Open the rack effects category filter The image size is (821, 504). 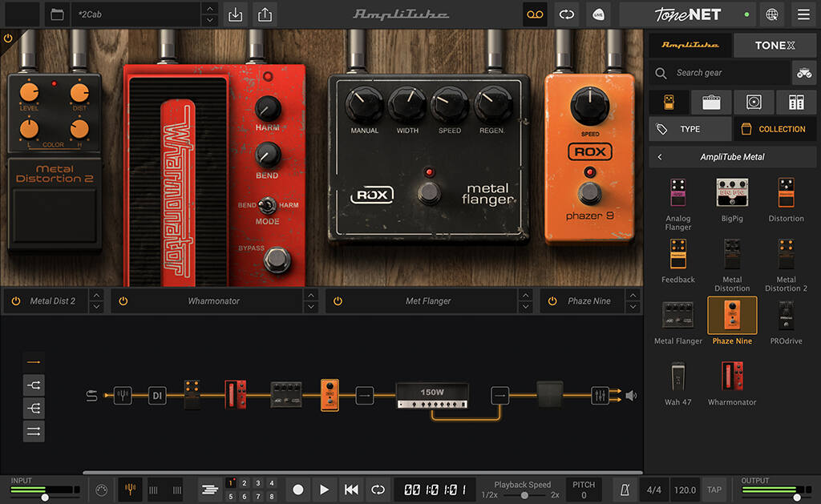pos(795,102)
